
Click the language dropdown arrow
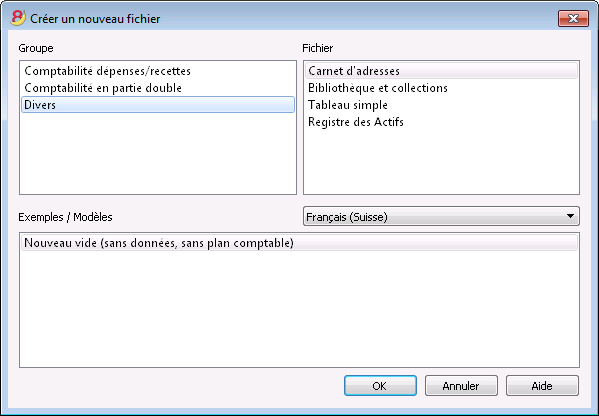click(570, 216)
